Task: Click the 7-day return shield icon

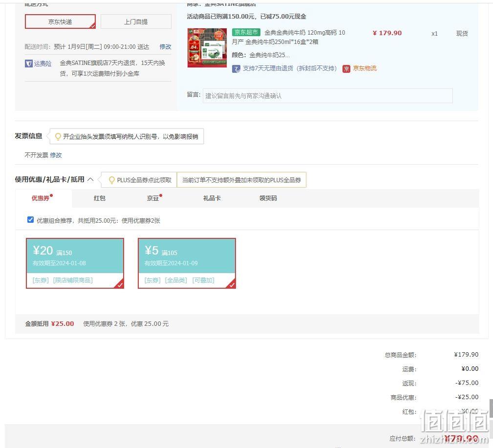Action: [x=236, y=68]
